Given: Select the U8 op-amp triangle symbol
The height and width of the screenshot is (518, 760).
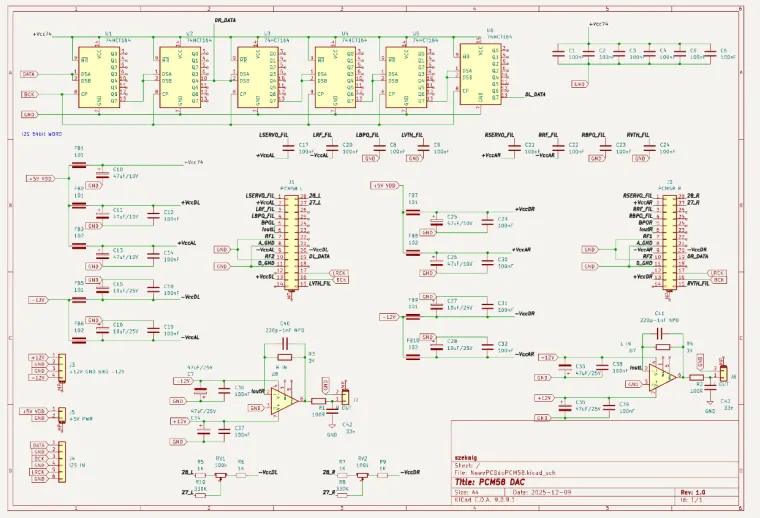Looking at the screenshot, I should pos(284,401).
